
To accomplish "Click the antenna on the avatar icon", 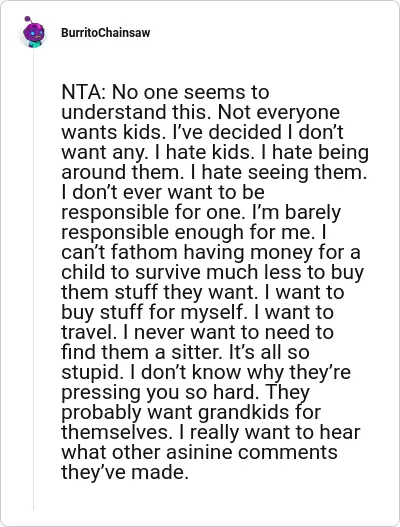I will (x=28, y=20).
